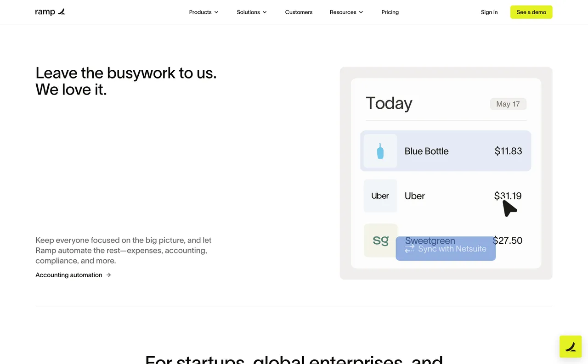Click the Sign in link
Image resolution: width=588 pixels, height=364 pixels.
tap(489, 12)
